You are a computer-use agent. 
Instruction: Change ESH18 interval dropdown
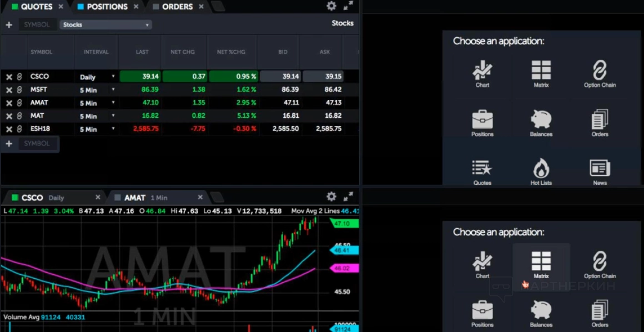pyautogui.click(x=97, y=129)
